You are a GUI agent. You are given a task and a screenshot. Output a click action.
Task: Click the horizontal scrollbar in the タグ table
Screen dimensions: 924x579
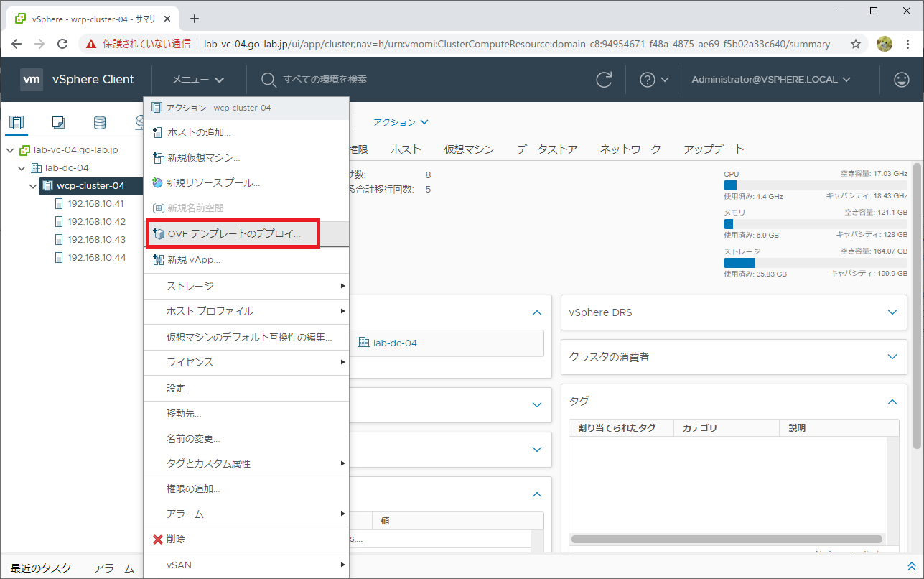click(x=727, y=539)
